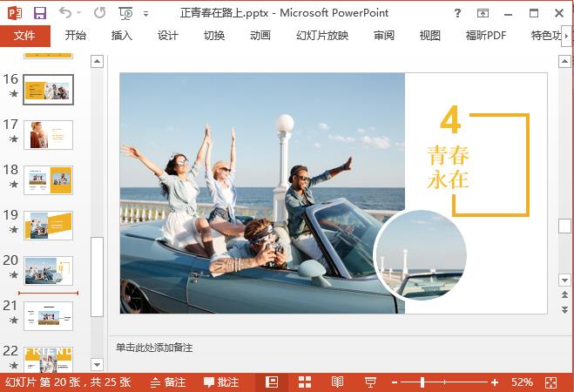Click the Redo icon in title bar
The height and width of the screenshot is (392, 574).
tap(99, 13)
